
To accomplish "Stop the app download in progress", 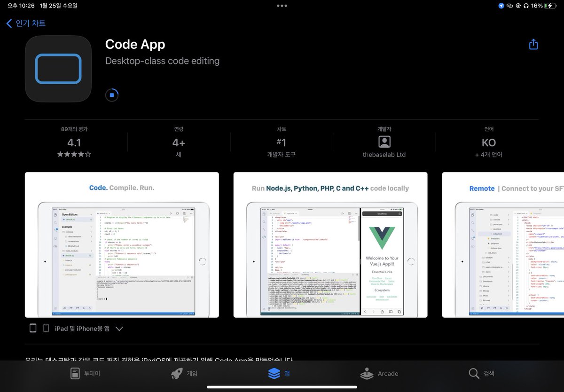I will [x=112, y=95].
